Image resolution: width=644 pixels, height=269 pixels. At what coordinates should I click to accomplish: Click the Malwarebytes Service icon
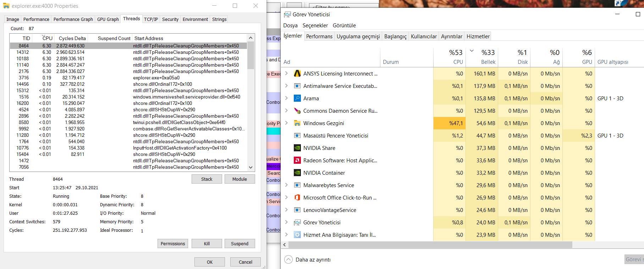(x=297, y=185)
